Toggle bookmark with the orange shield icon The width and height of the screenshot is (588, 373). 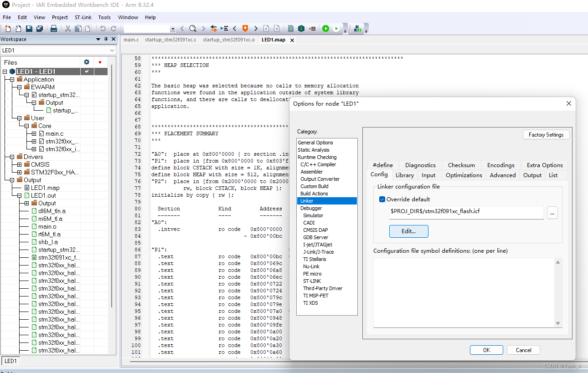point(245,29)
